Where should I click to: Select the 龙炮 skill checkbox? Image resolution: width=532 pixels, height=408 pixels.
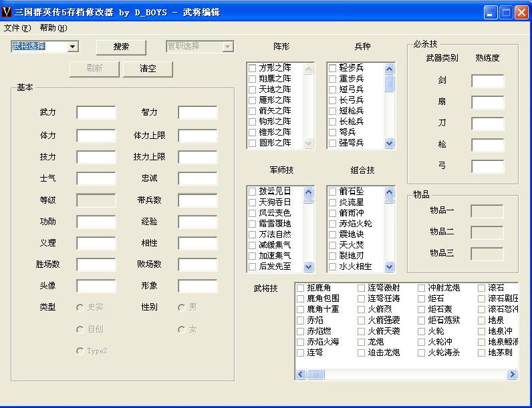(x=362, y=342)
